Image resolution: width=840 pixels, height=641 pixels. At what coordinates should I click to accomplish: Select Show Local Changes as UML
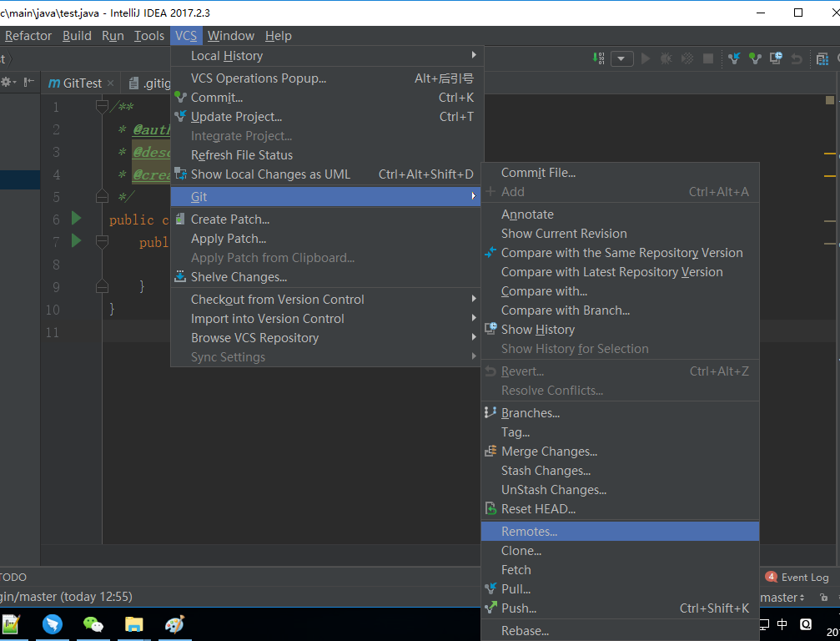tap(327, 174)
